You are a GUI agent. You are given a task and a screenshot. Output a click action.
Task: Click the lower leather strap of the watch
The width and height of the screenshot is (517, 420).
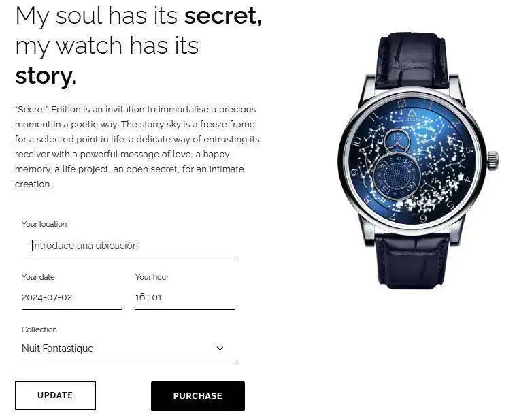(412, 261)
